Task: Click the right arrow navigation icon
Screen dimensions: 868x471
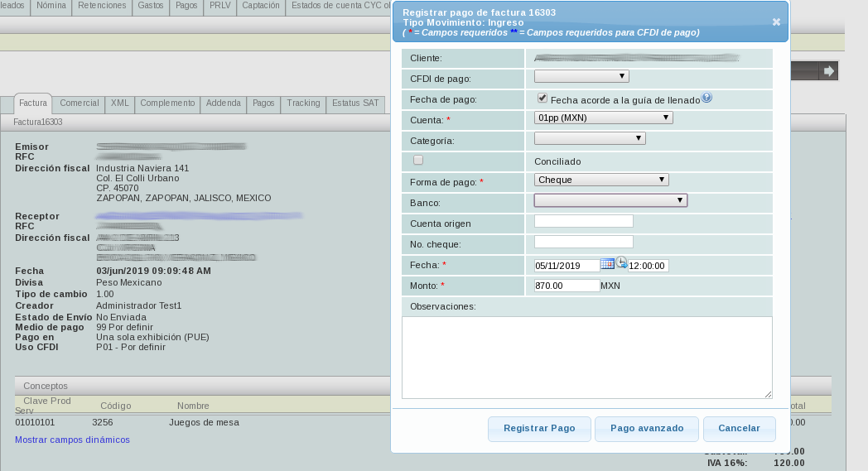Action: point(827,72)
